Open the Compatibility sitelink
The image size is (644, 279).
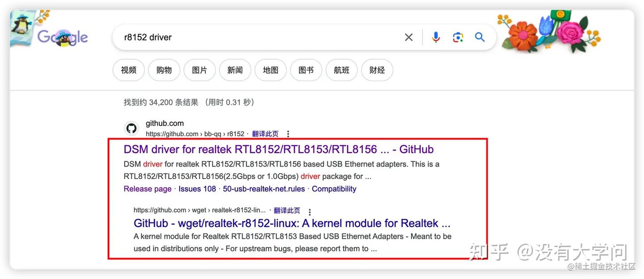pyautogui.click(x=334, y=189)
